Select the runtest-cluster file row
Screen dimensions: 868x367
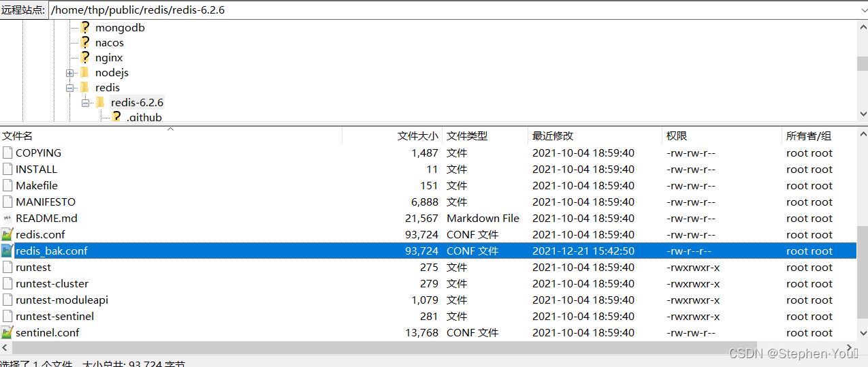[x=52, y=284]
